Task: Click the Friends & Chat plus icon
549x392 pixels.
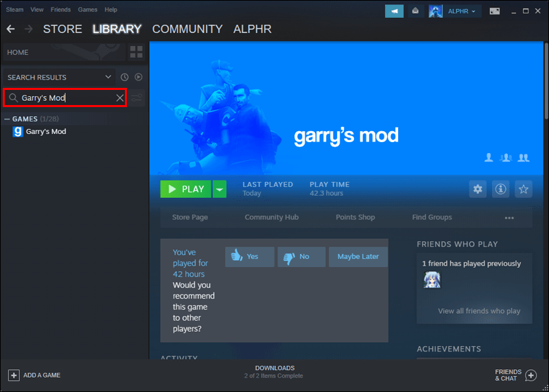Action: tap(530, 376)
